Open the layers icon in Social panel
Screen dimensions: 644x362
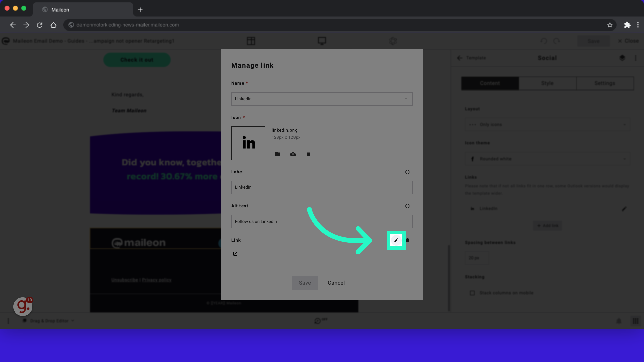[622, 58]
